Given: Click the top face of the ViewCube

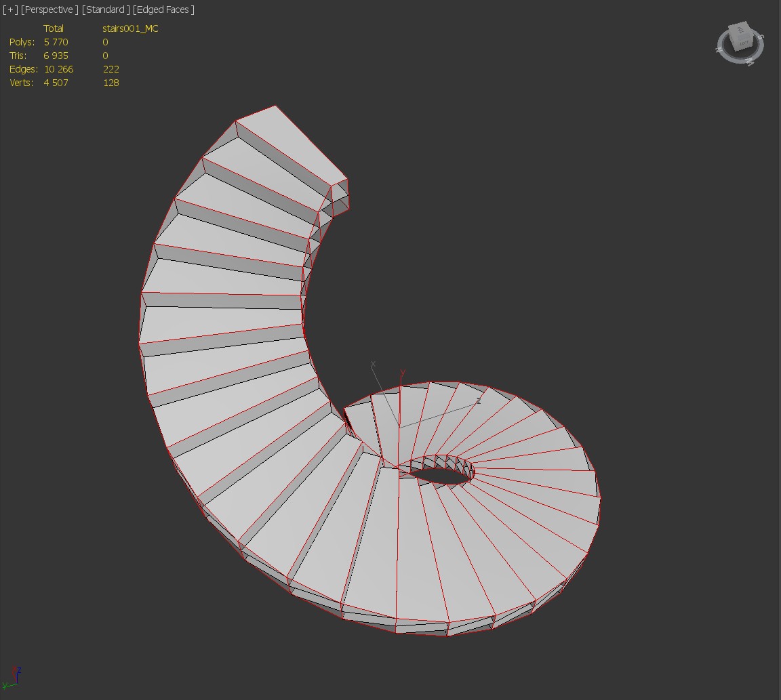Looking at the screenshot, I should coord(739,30).
